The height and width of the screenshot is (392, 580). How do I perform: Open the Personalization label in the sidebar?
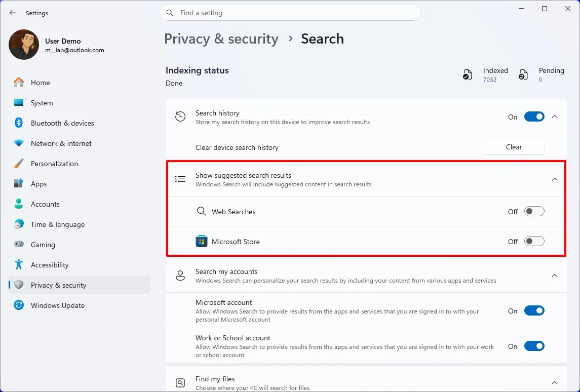(54, 164)
